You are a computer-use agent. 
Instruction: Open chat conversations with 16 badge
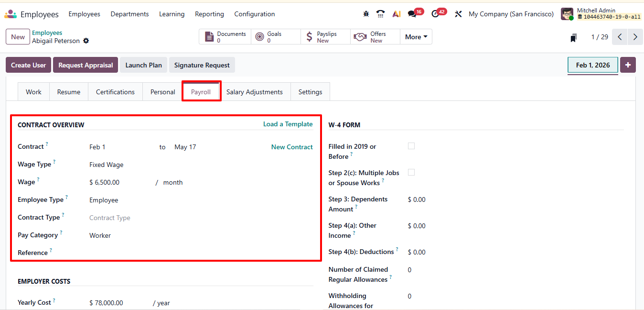(412, 14)
